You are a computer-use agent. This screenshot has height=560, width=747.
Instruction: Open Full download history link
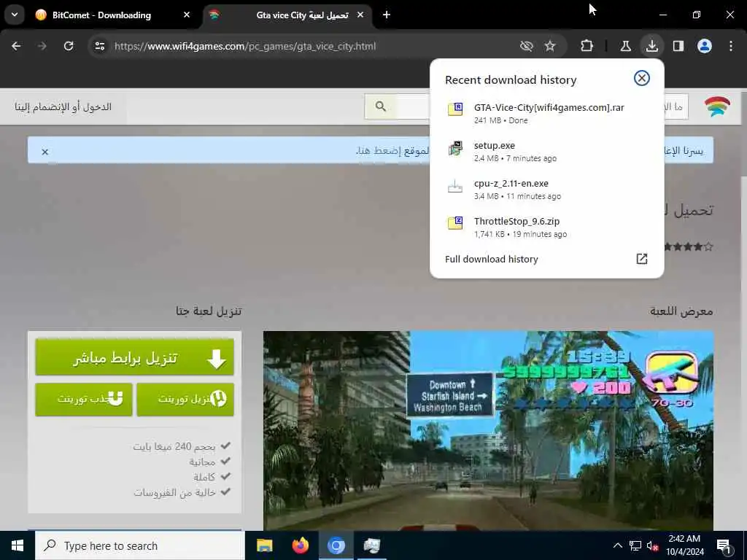tap(491, 259)
